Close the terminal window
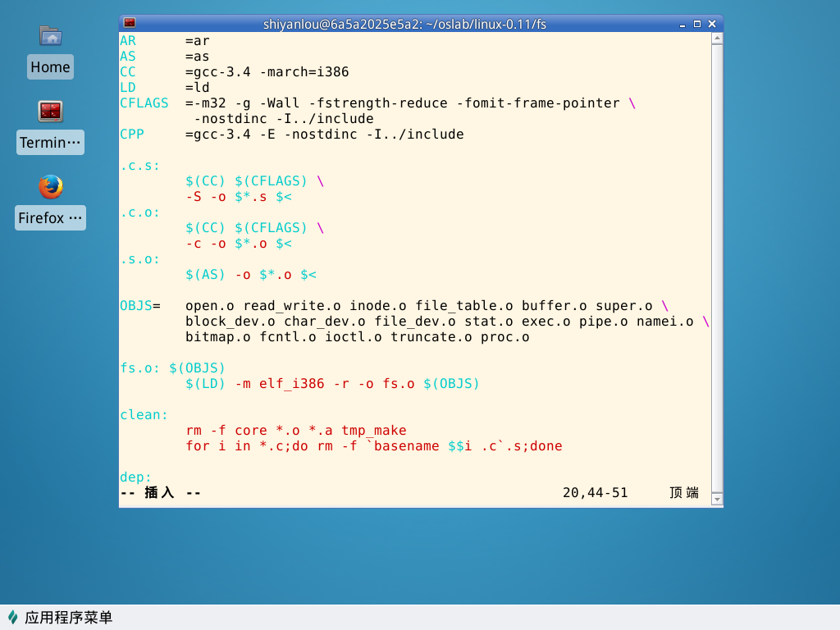Viewport: 840px width, 630px height. 712,24
